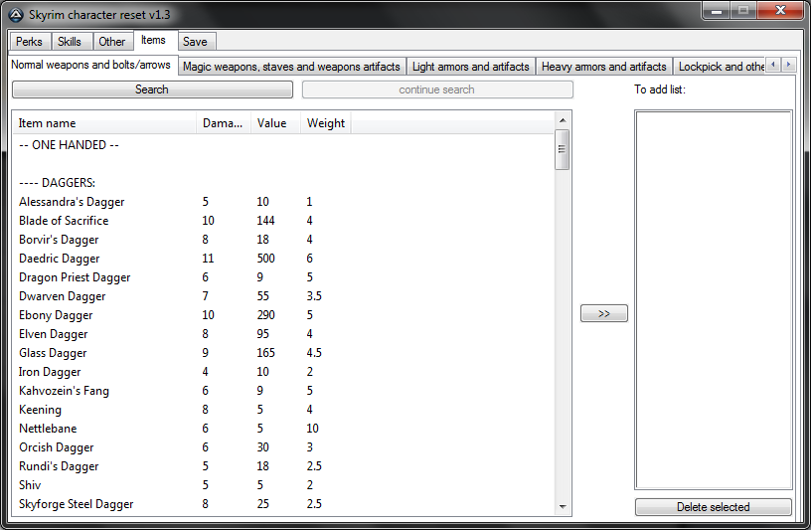Select Elven Dagger row

[283, 334]
